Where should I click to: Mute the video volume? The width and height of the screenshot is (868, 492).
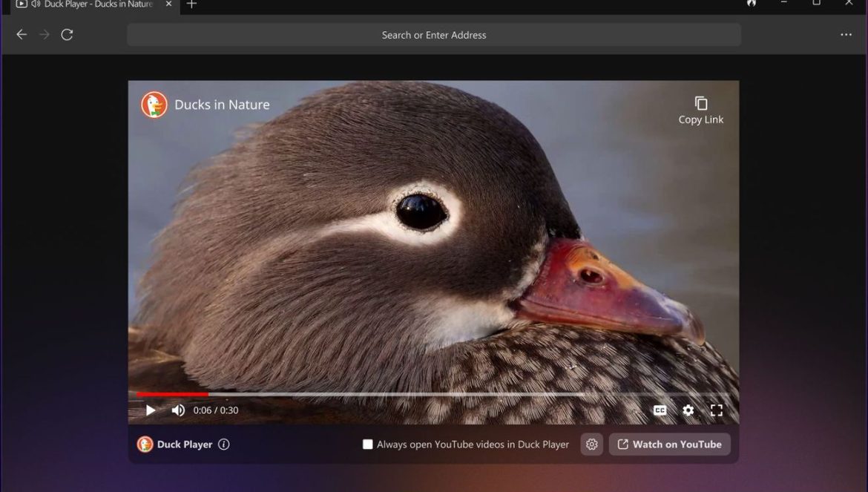coord(178,410)
